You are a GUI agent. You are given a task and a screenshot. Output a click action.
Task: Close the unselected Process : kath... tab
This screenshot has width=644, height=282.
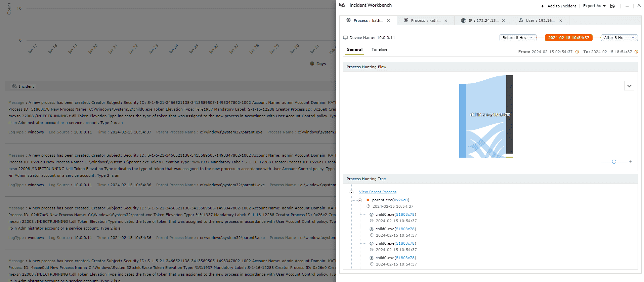pos(446,21)
